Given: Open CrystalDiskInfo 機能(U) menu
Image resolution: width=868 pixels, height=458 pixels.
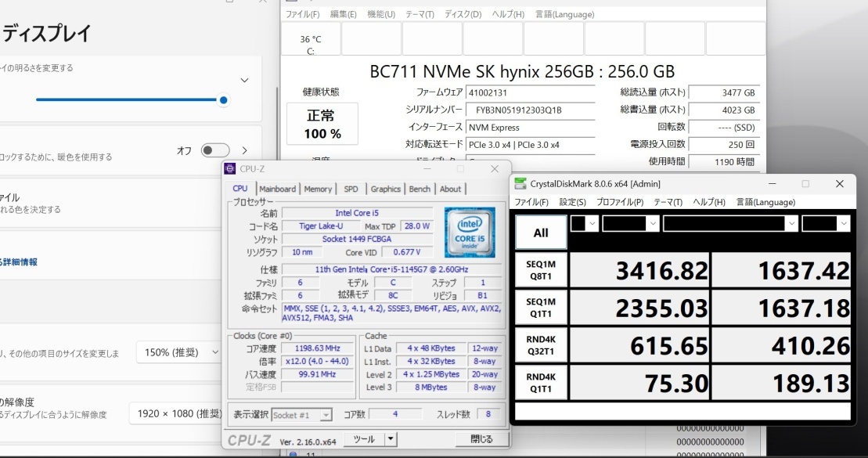Looking at the screenshot, I should [381, 14].
